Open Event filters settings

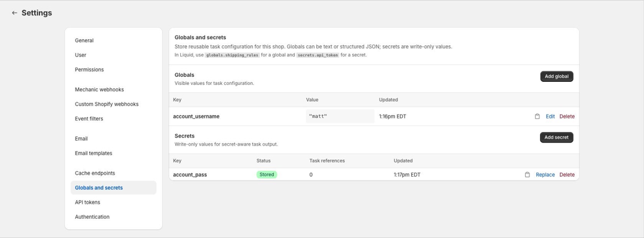(89, 119)
